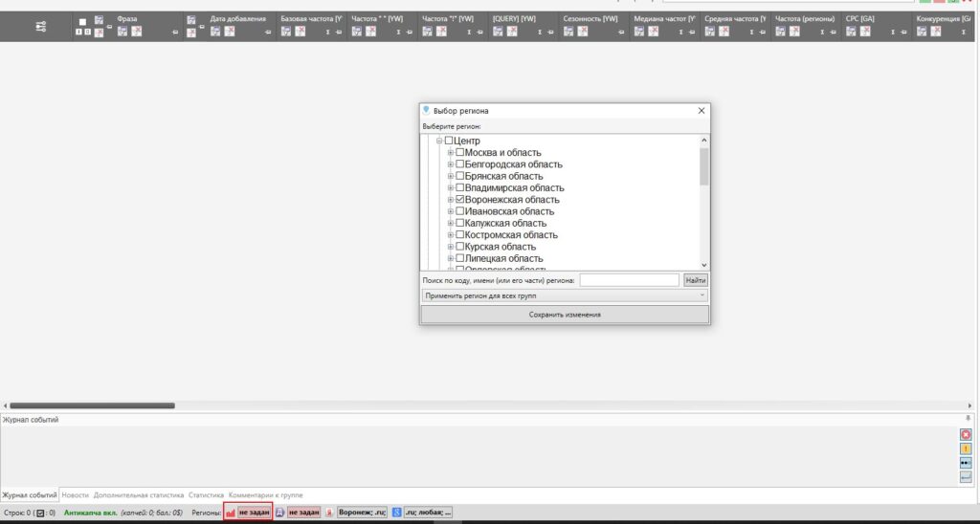The image size is (980, 524).
Task: Click the Yandex Direct region icon in status bar
Action: point(279,513)
